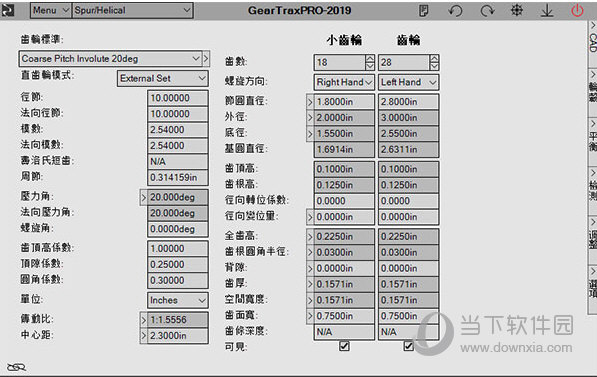Click the arrow button beside the gear standard dropdown
The image size is (597, 377).
point(206,59)
